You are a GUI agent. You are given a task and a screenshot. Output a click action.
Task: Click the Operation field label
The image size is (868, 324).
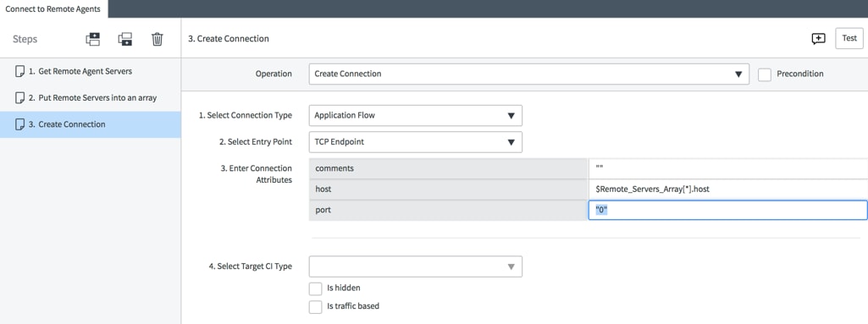pyautogui.click(x=274, y=74)
